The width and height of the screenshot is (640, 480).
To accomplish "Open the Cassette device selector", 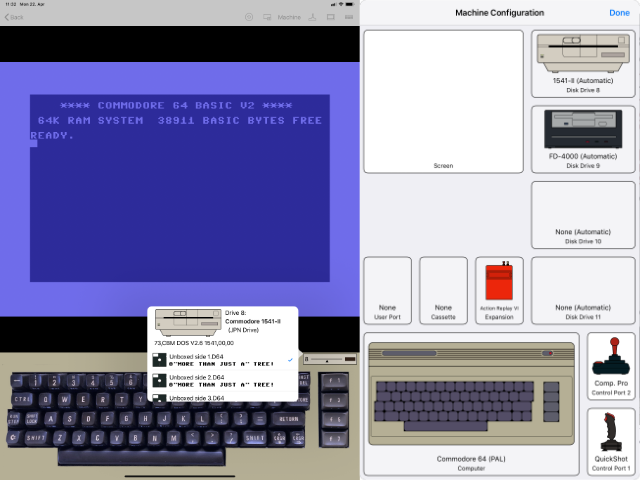I will point(443,290).
